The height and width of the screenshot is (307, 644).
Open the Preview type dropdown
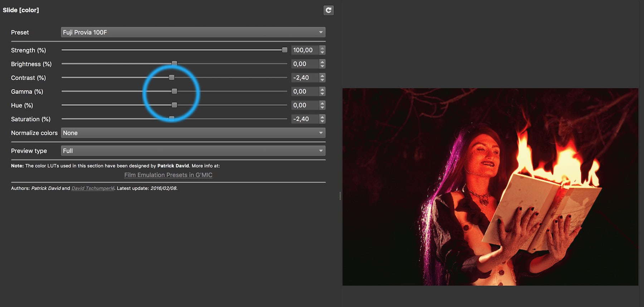click(193, 151)
